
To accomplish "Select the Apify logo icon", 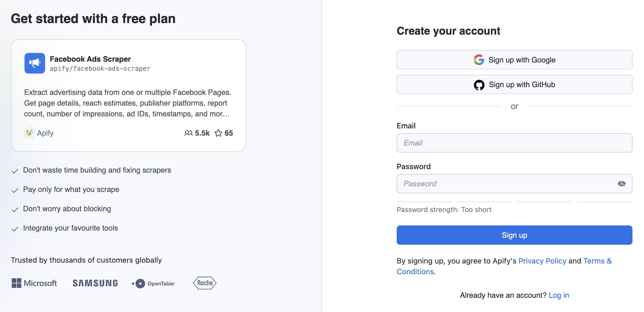I will click(x=29, y=133).
